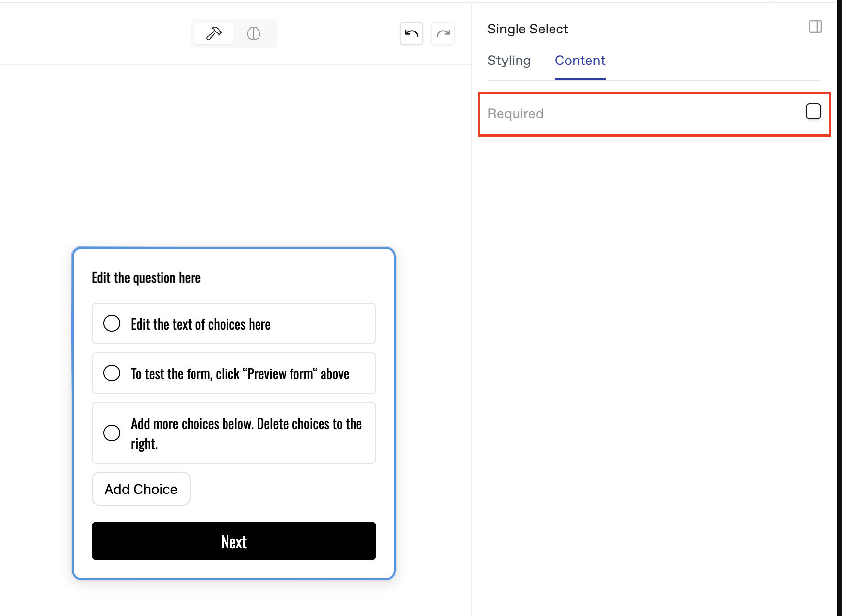Click the Add Choice button

(x=141, y=489)
